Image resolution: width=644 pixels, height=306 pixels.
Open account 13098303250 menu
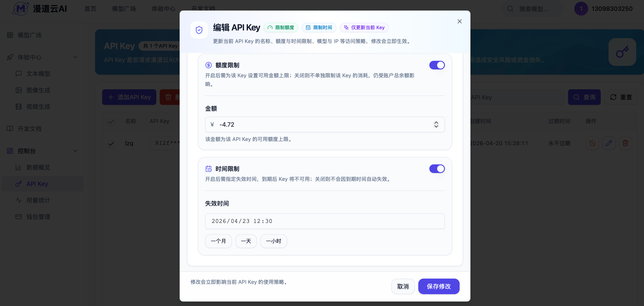pyautogui.click(x=612, y=9)
